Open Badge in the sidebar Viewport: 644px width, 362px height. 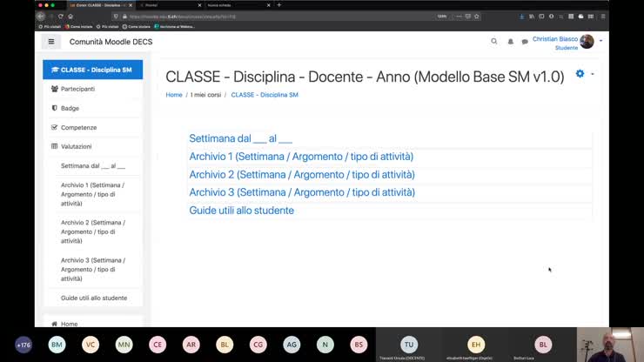70,108
